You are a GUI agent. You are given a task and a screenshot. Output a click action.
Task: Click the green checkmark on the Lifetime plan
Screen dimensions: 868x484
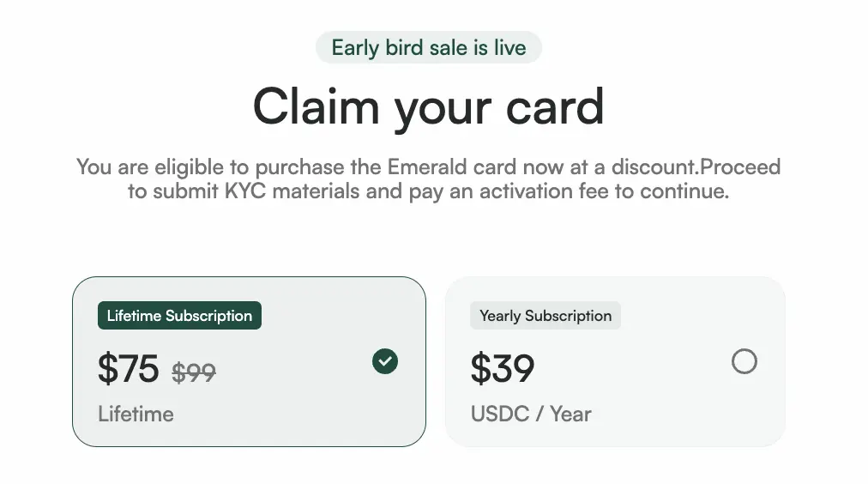tap(385, 361)
